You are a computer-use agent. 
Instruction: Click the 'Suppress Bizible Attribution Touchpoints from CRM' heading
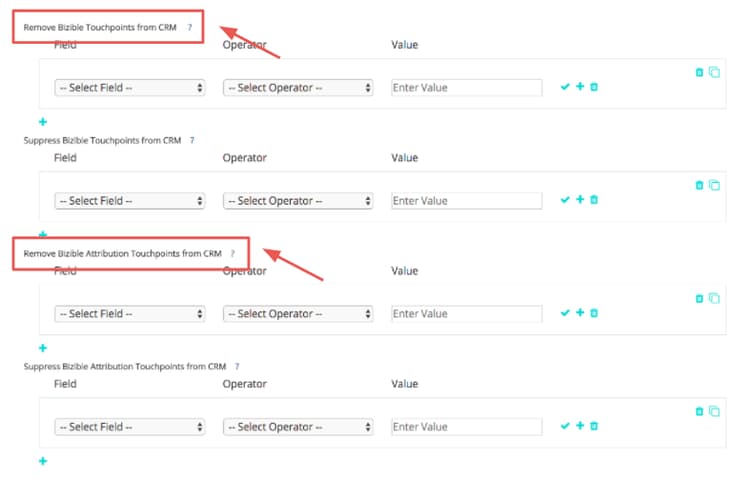coord(125,367)
